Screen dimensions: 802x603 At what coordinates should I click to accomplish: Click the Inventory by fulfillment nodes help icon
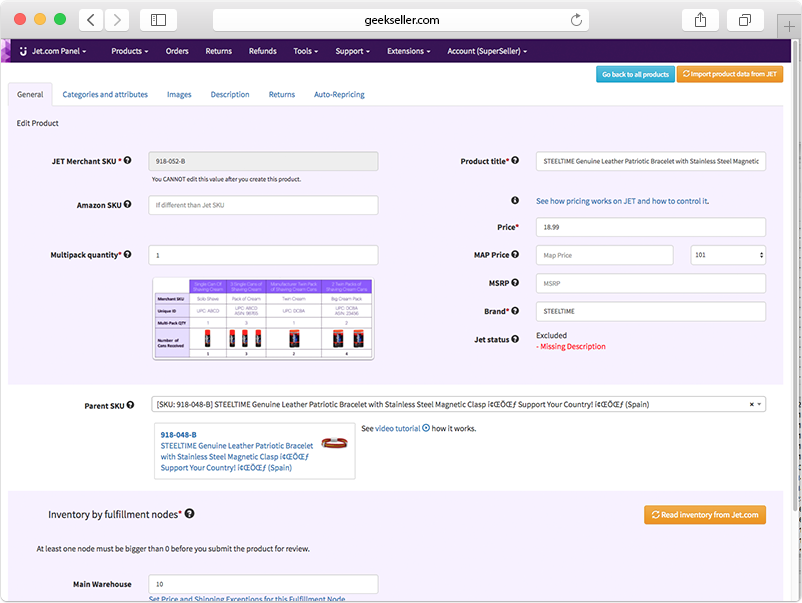click(190, 514)
